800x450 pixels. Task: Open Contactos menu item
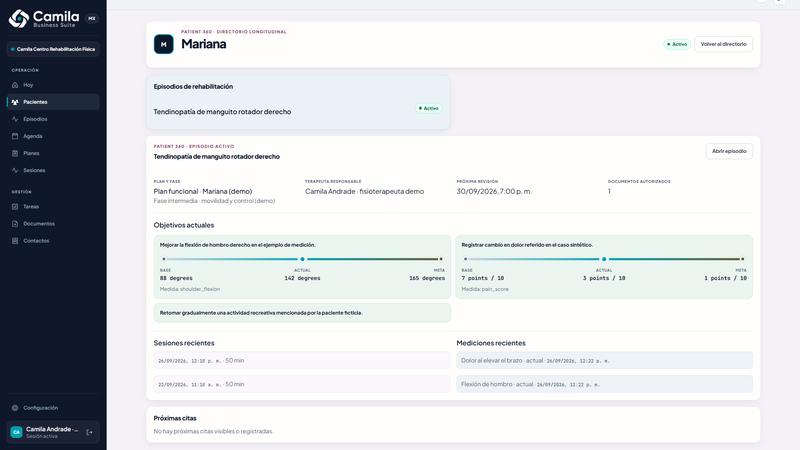[x=53, y=241]
